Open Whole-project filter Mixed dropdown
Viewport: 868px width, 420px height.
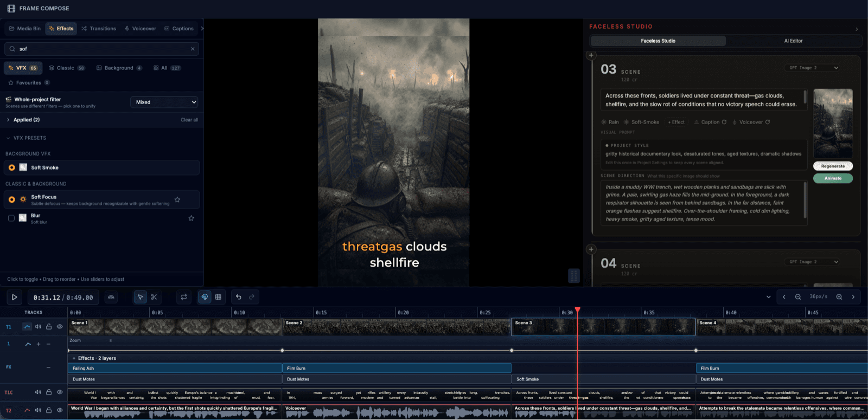[x=164, y=102]
